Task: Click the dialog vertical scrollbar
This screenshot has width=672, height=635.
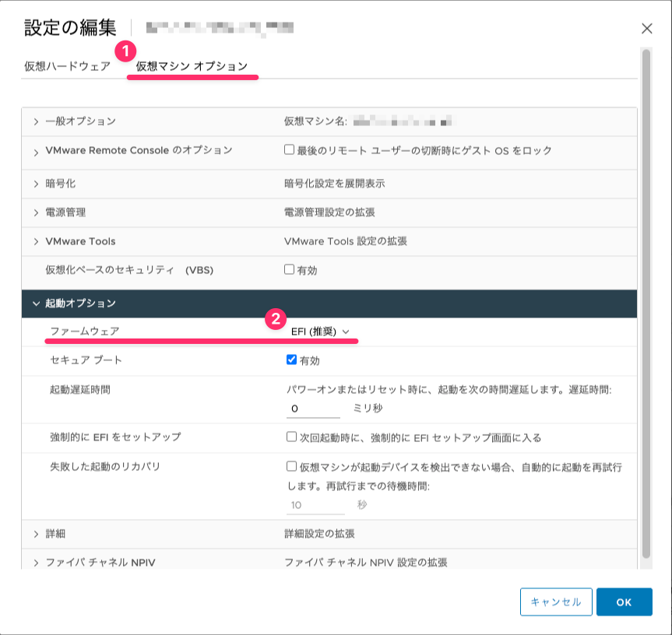Action: coord(646,304)
